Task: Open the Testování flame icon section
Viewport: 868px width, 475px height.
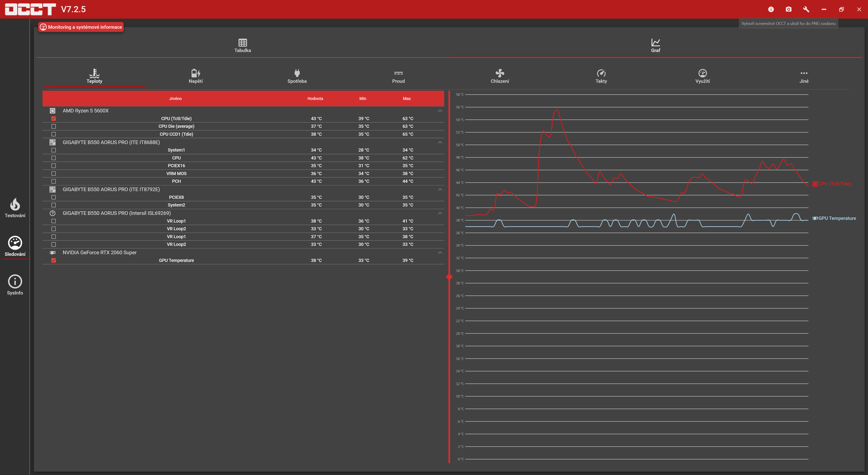Action: click(x=15, y=207)
